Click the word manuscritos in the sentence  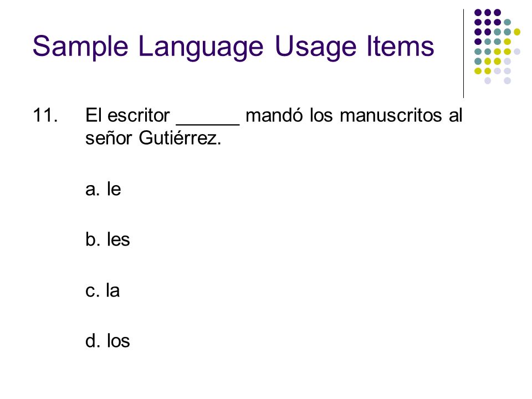pos(391,115)
